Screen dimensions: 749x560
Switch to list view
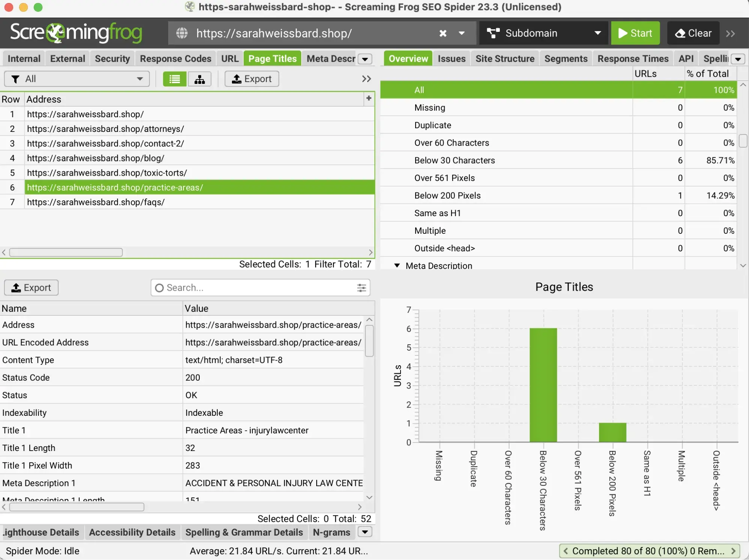(x=175, y=79)
